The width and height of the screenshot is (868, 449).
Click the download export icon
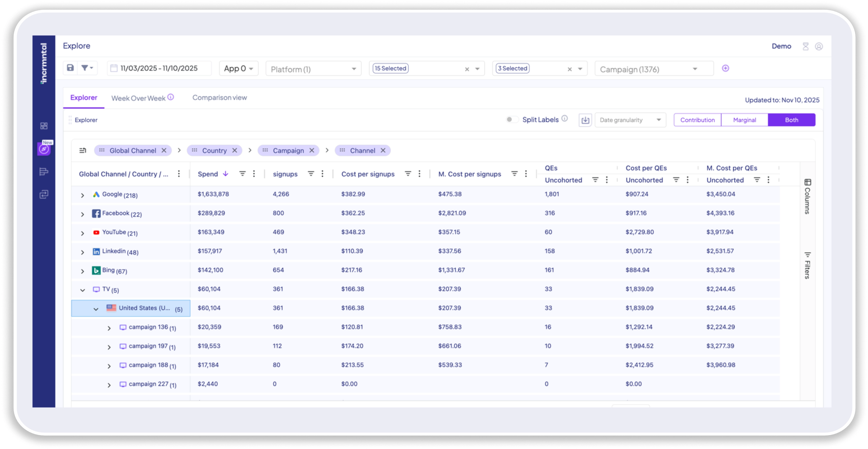coord(585,120)
